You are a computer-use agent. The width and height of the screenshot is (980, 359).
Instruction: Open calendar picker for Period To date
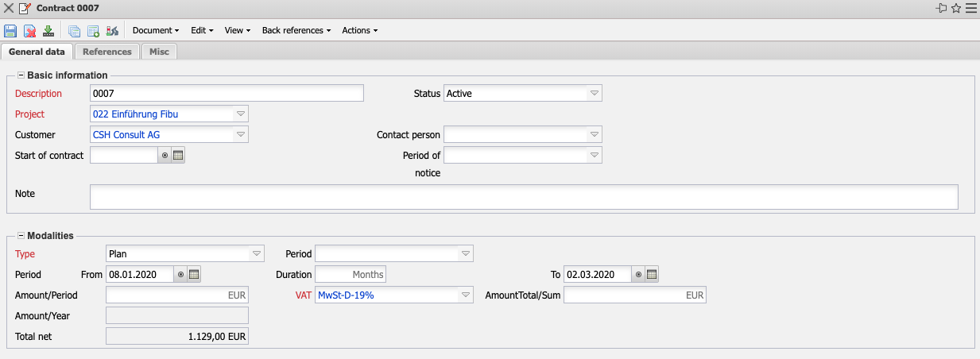coord(652,275)
